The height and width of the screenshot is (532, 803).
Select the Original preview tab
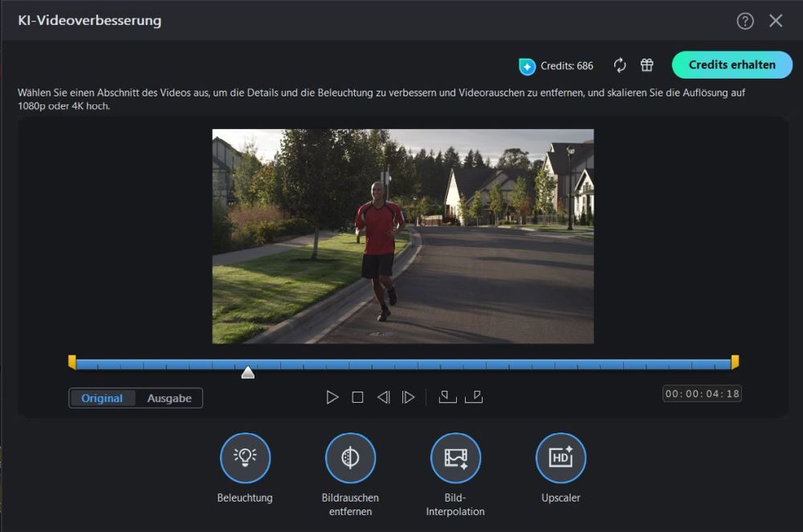coord(102,399)
